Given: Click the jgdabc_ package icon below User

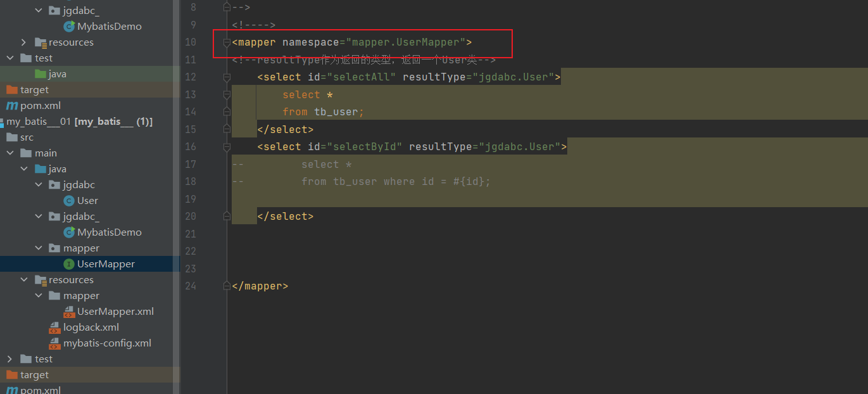Looking at the screenshot, I should (x=55, y=217).
